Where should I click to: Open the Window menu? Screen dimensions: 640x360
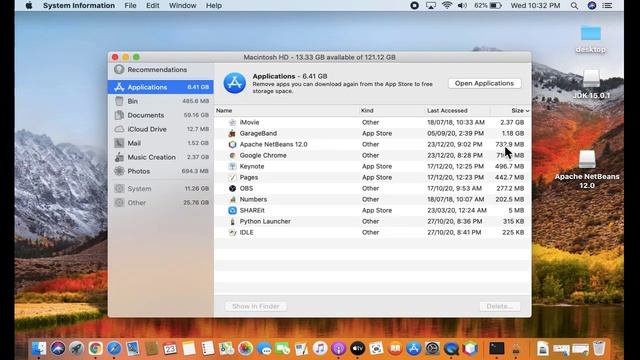point(182,6)
